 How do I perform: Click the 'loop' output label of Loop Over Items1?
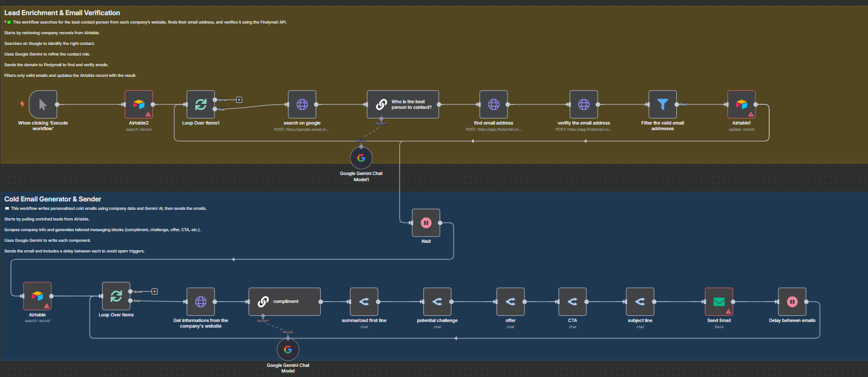pyautogui.click(x=222, y=109)
